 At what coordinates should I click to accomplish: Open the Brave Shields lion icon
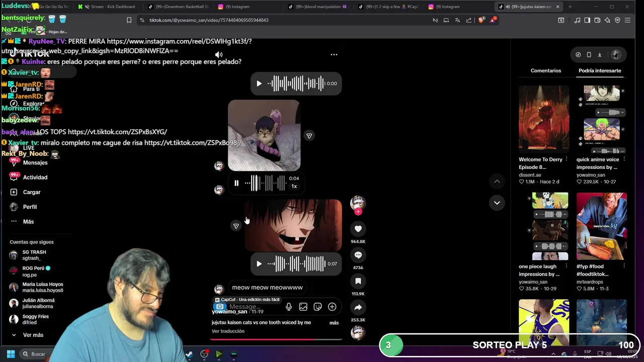(481, 20)
